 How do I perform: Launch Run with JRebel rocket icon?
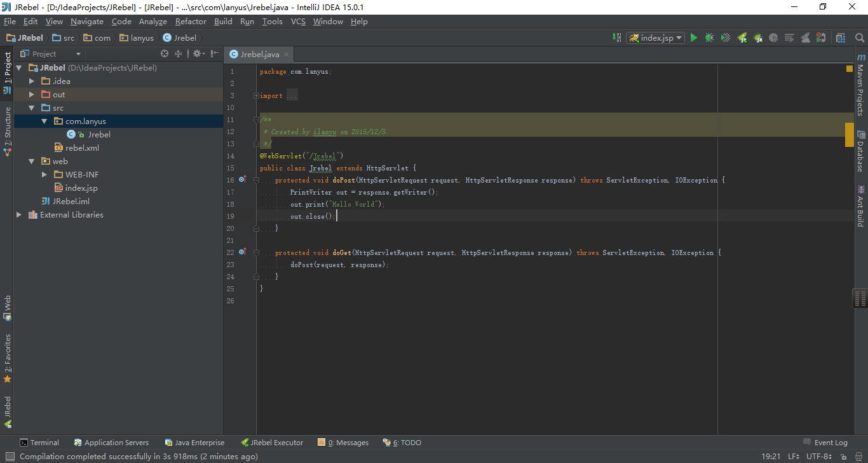[742, 38]
